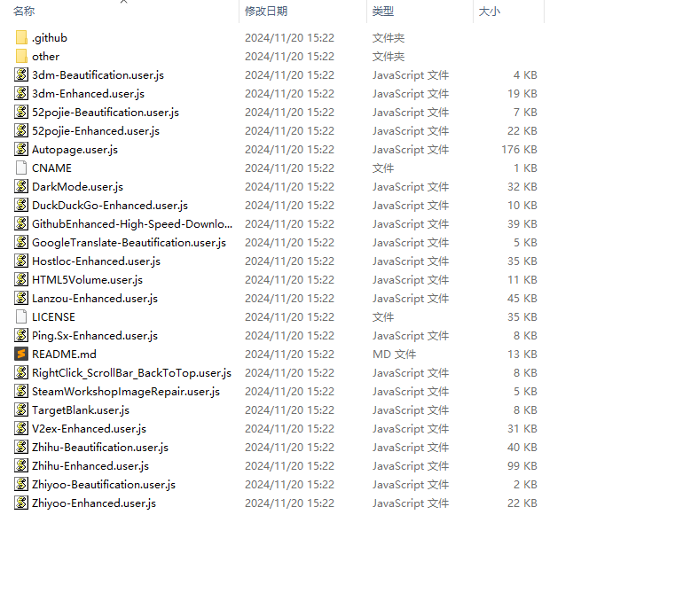Image resolution: width=675 pixels, height=616 pixels.
Task: Click the sort arrow above the name column
Action: 123,3
